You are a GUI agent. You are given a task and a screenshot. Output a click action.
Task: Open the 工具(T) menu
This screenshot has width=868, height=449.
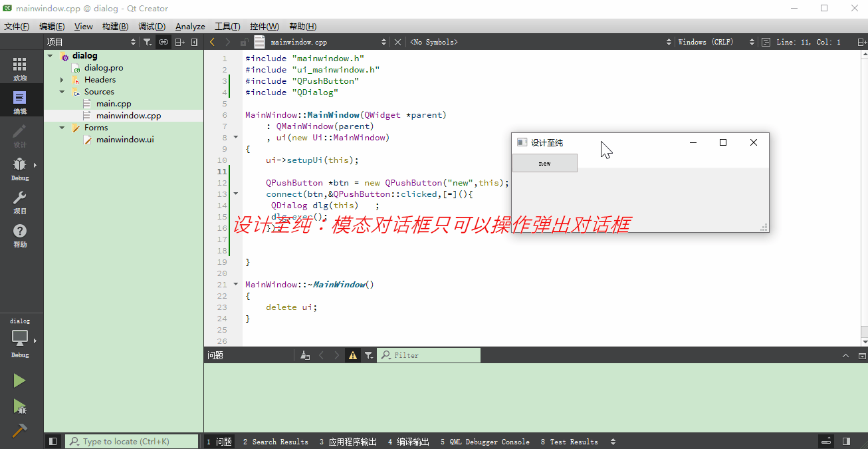(227, 26)
